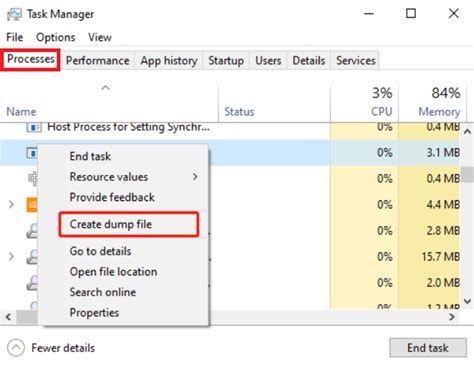Click the vertical scrollbar thumb

[x=467, y=175]
